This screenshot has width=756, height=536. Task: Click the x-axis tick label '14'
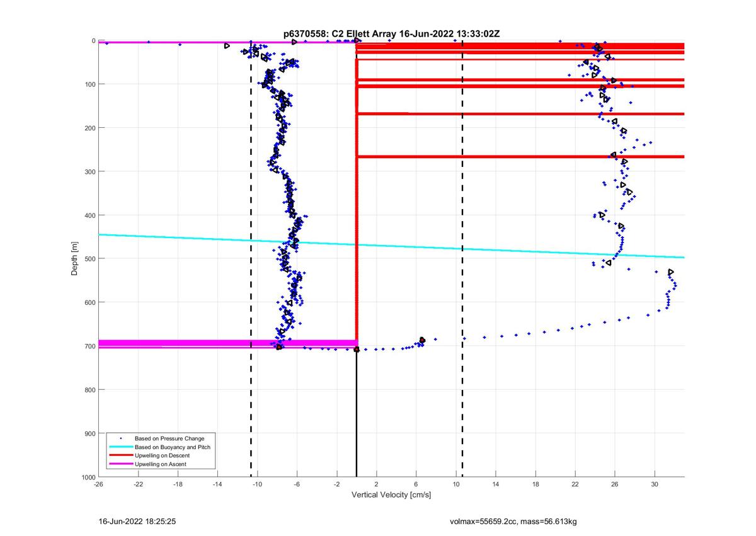coord(496,485)
